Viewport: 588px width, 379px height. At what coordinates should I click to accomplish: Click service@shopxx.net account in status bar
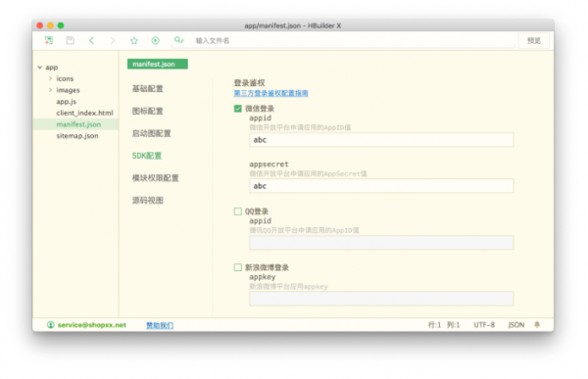[92, 325]
